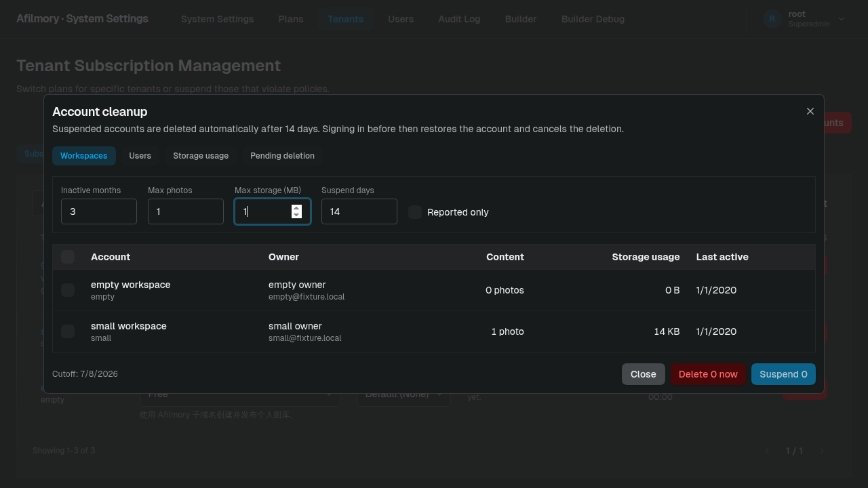Viewport: 868px width, 488px height.
Task: Click the Suspend days input field
Action: coord(359,211)
